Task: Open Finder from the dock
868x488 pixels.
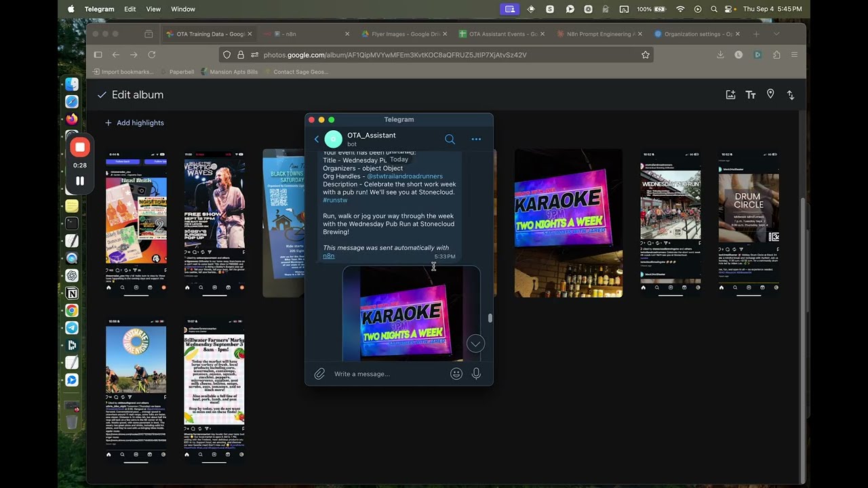Action: coord(71,85)
